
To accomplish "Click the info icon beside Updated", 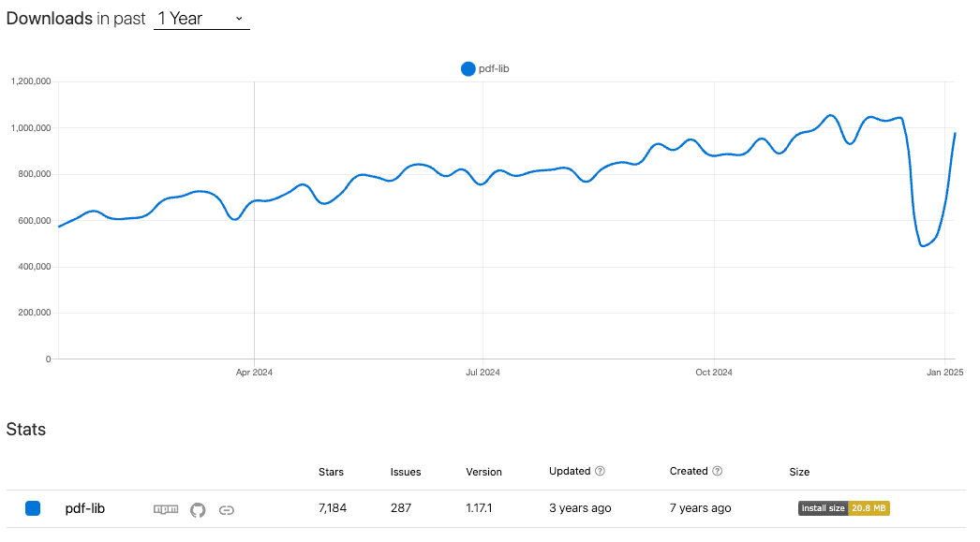I will tap(600, 472).
